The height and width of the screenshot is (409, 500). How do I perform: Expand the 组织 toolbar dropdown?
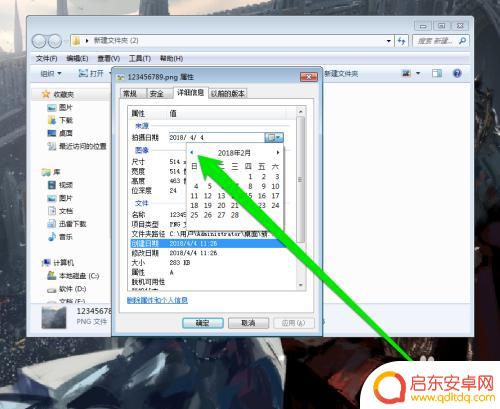click(51, 73)
